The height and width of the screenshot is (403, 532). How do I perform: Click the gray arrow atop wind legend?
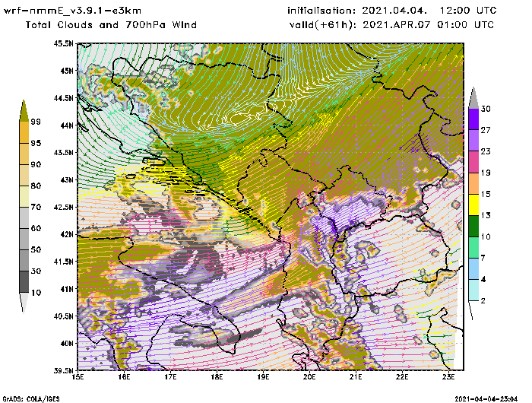[473, 98]
